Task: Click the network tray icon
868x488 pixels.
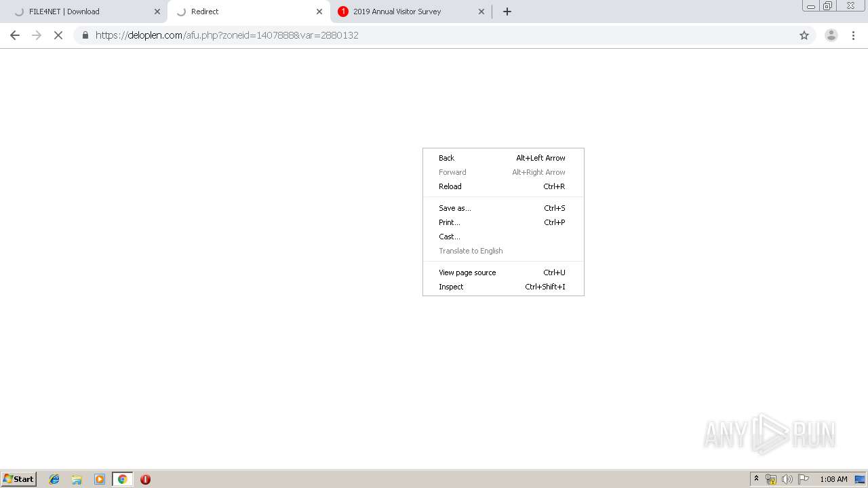Action: [x=771, y=479]
